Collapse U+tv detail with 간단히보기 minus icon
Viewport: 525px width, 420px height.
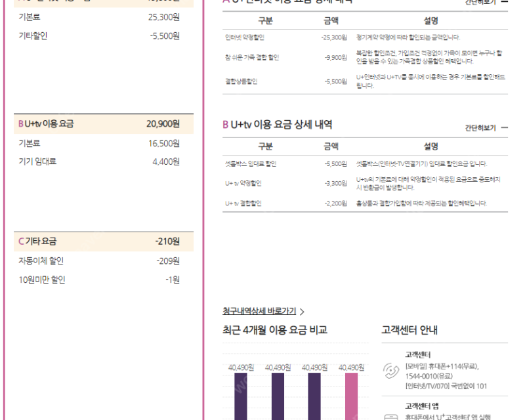pos(505,127)
